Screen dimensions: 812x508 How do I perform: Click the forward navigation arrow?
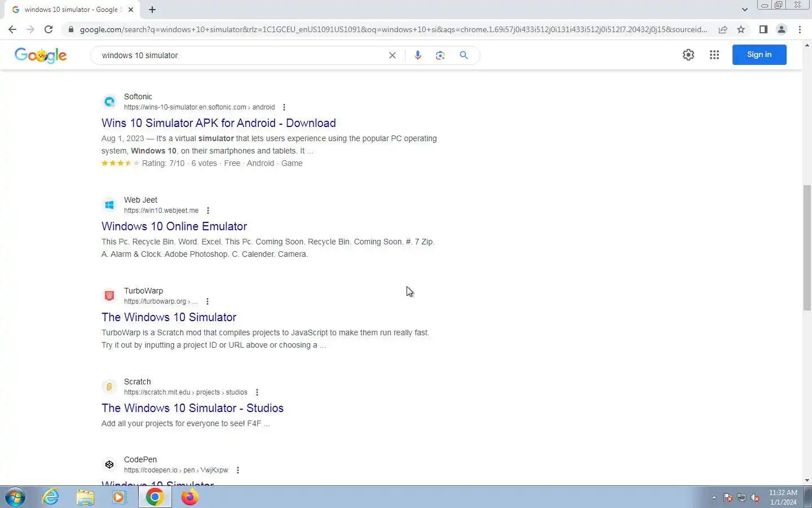pyautogui.click(x=30, y=29)
